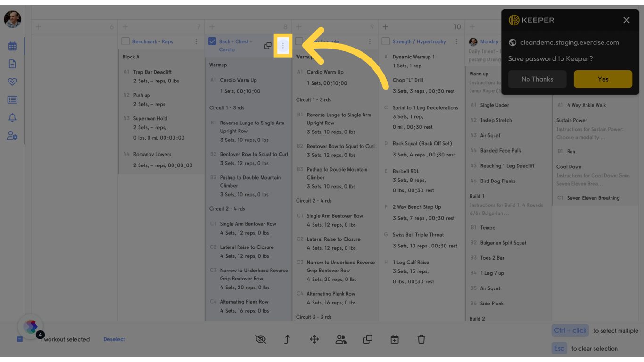Open the document page icon in sidebar
Viewport: 644px width, 362px height.
coord(12,64)
